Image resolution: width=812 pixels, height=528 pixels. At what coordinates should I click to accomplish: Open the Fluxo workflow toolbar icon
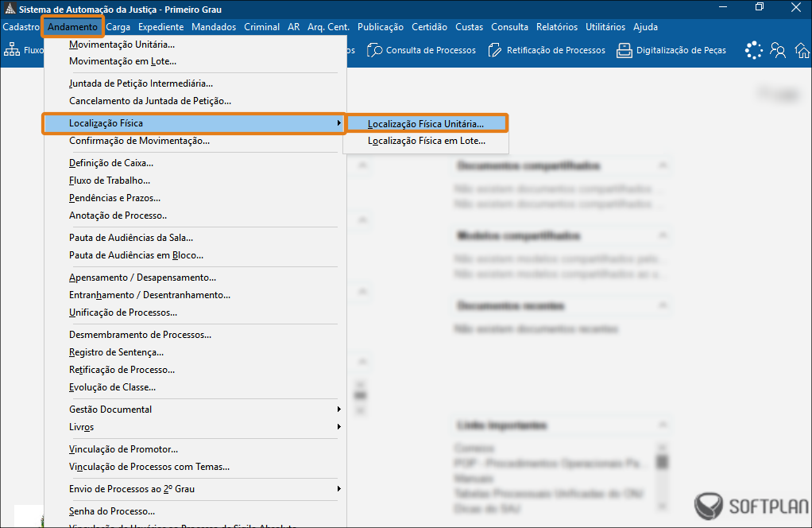(11, 50)
